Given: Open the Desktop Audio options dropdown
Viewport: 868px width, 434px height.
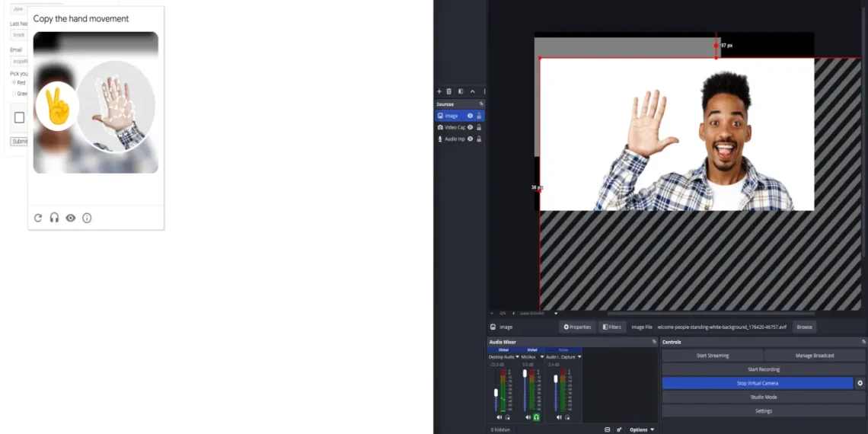Looking at the screenshot, I should 518,357.
